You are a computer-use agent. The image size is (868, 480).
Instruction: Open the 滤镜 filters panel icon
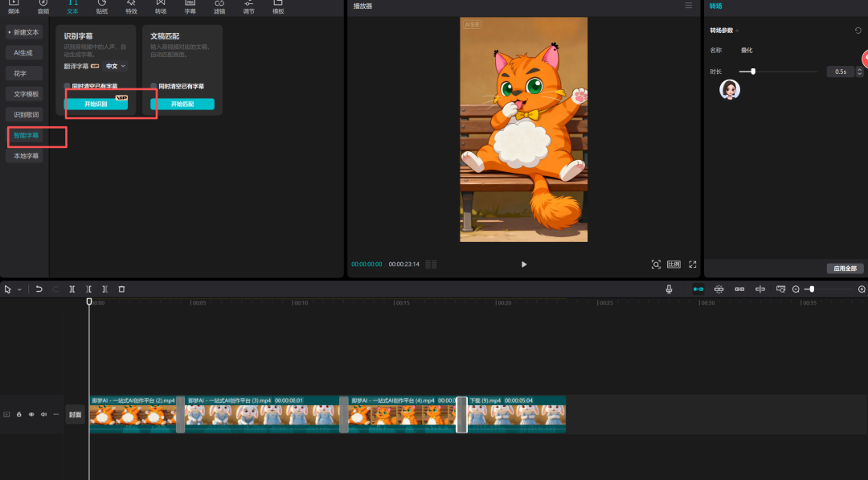(x=219, y=6)
